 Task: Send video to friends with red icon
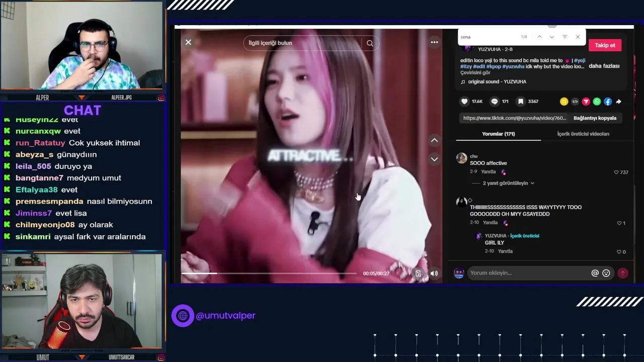click(x=586, y=102)
